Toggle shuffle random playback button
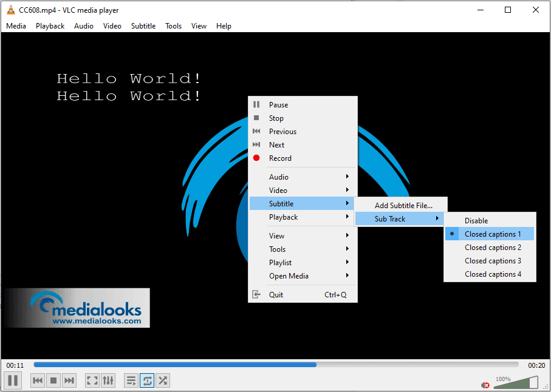The image size is (551, 392). click(x=163, y=380)
